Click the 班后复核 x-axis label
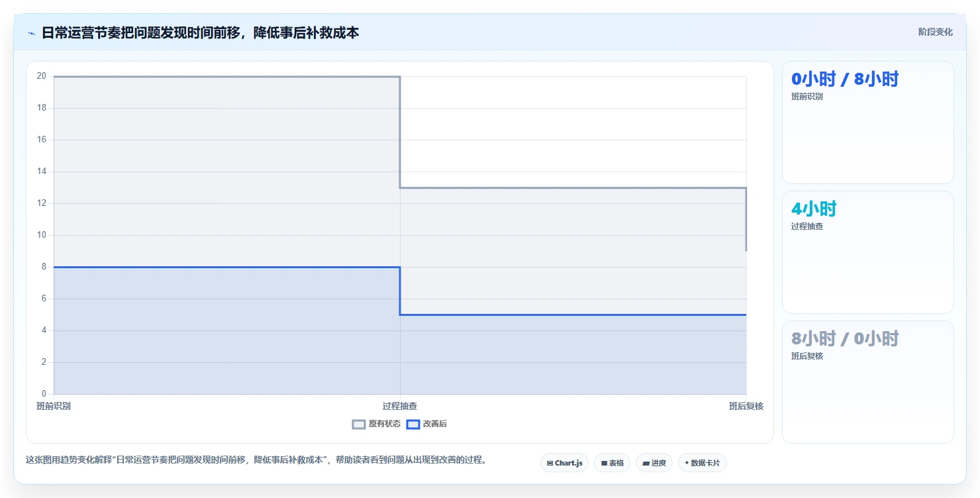The image size is (980, 498). pos(746,407)
